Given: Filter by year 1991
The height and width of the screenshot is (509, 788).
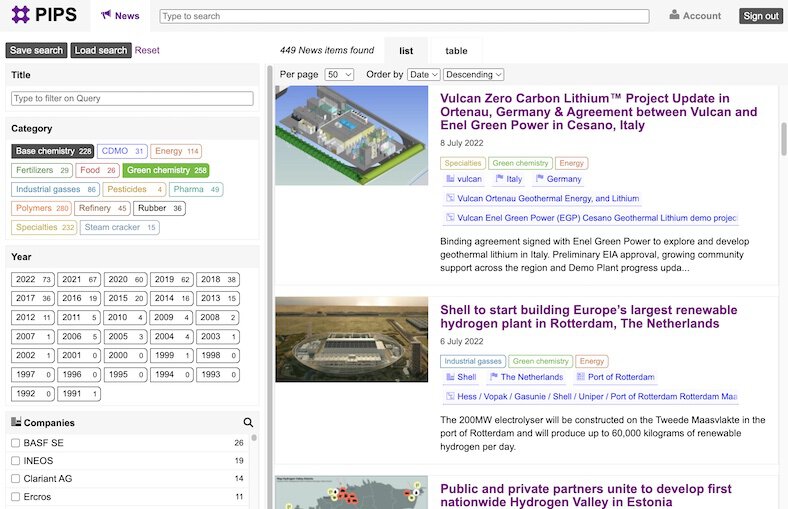Looking at the screenshot, I should (79, 394).
